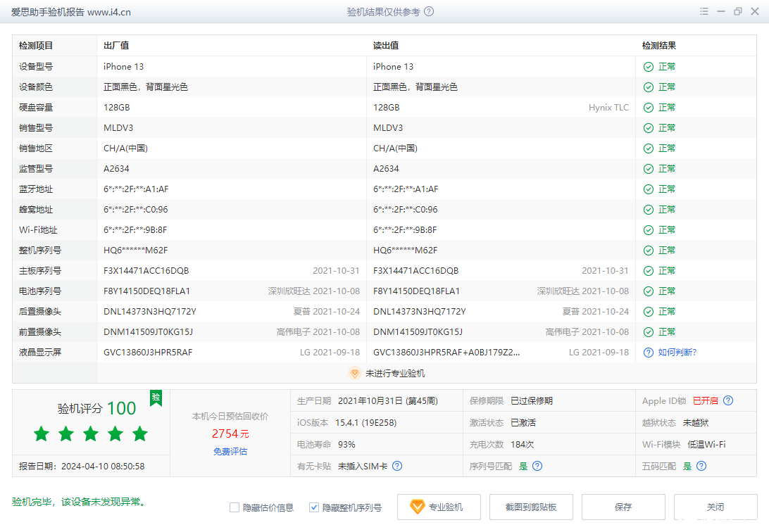
Task: Click the green check icon in 前置摄像头 row
Action: 649,332
